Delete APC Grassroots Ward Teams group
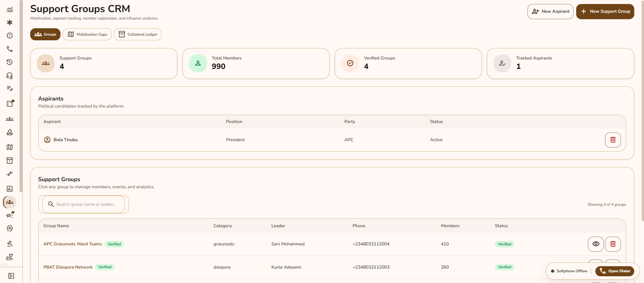 pyautogui.click(x=613, y=244)
